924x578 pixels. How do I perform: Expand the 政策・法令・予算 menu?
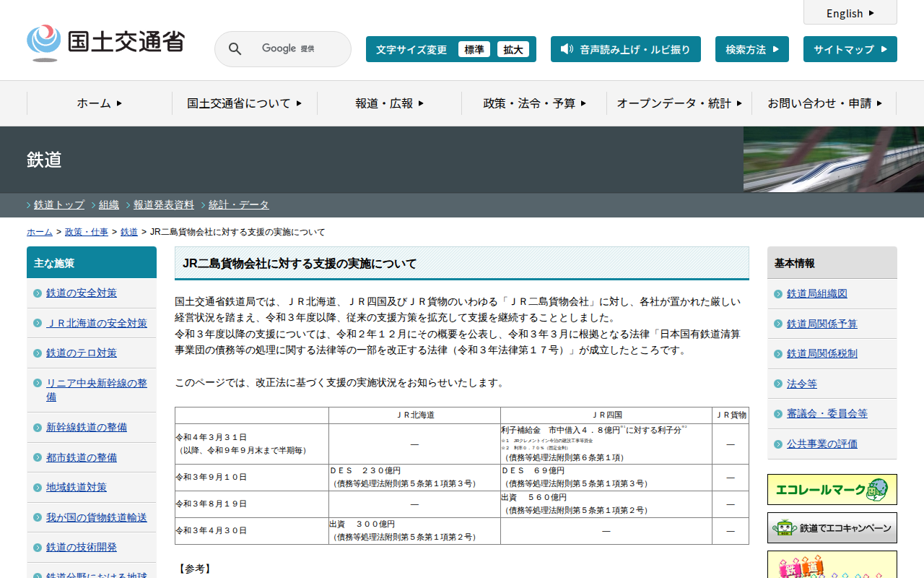pyautogui.click(x=534, y=103)
